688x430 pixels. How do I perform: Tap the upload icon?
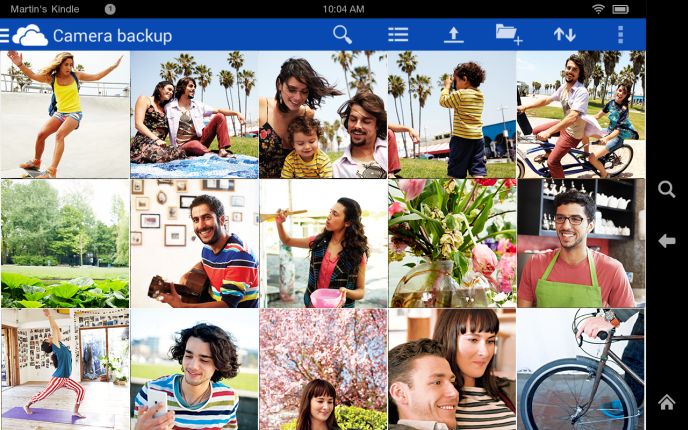(x=454, y=35)
